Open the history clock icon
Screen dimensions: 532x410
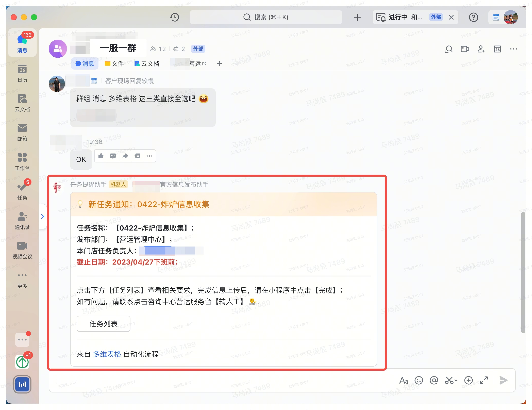(x=174, y=17)
